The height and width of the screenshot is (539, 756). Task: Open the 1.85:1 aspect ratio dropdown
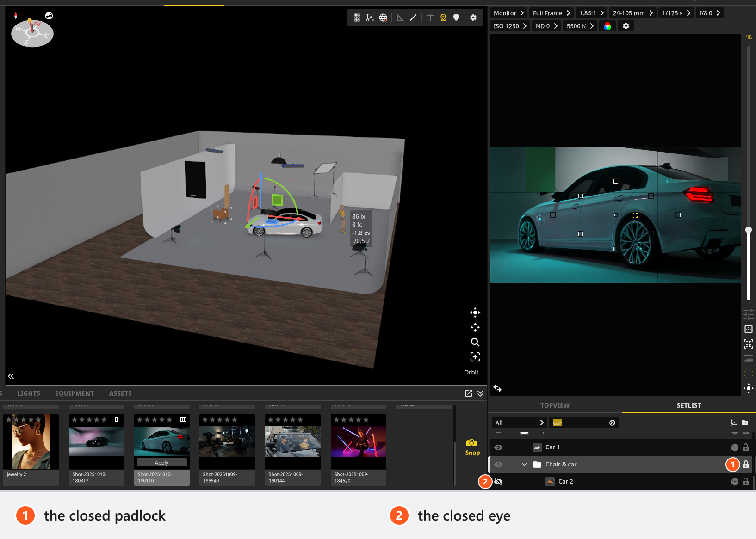(591, 13)
